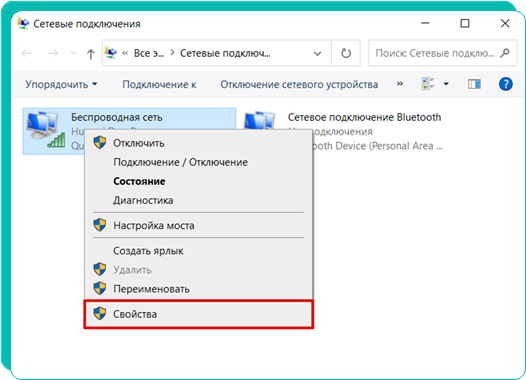The image size is (526, 380).
Task: Select the 'Все э...' breadcrumb
Action: (149, 53)
